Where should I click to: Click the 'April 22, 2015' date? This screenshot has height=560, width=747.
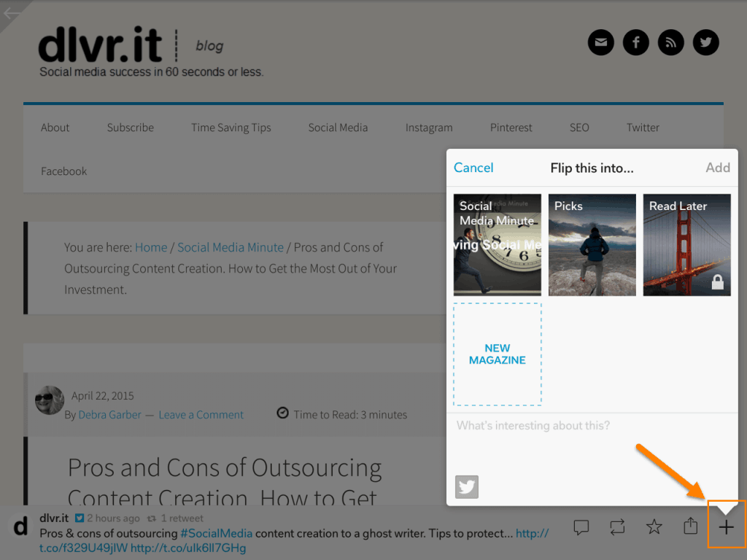click(x=102, y=396)
